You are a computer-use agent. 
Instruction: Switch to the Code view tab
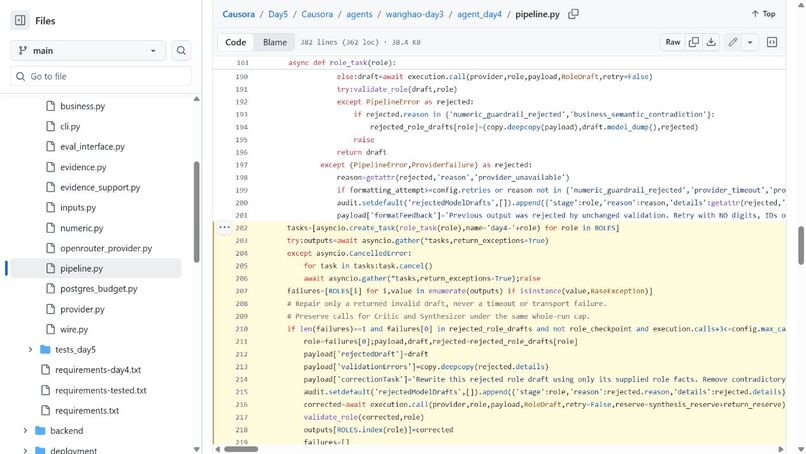235,42
